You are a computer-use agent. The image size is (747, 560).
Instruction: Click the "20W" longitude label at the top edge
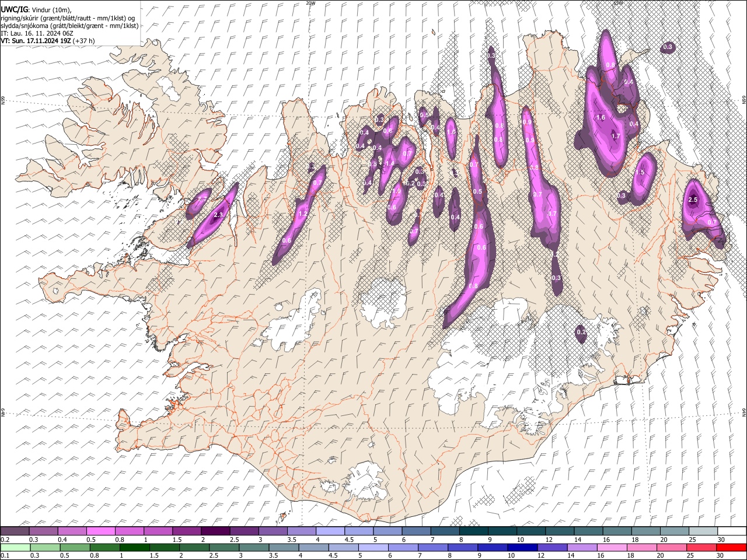point(310,3)
